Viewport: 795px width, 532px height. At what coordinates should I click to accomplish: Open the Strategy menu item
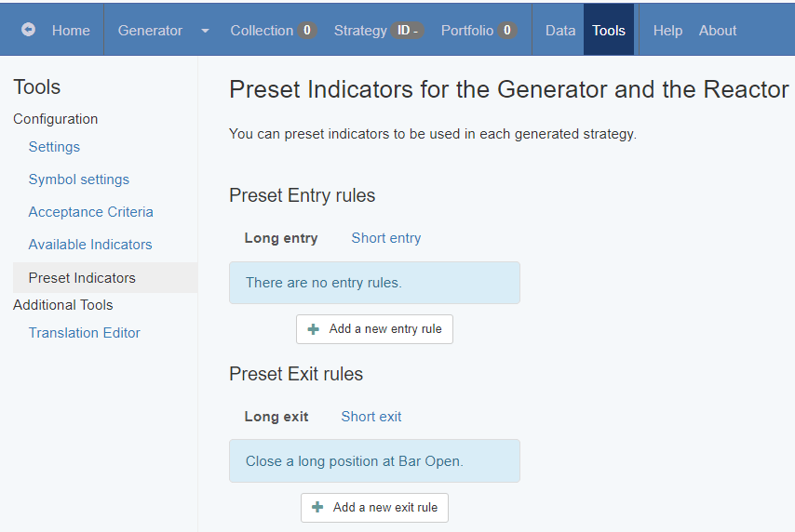tap(378, 31)
